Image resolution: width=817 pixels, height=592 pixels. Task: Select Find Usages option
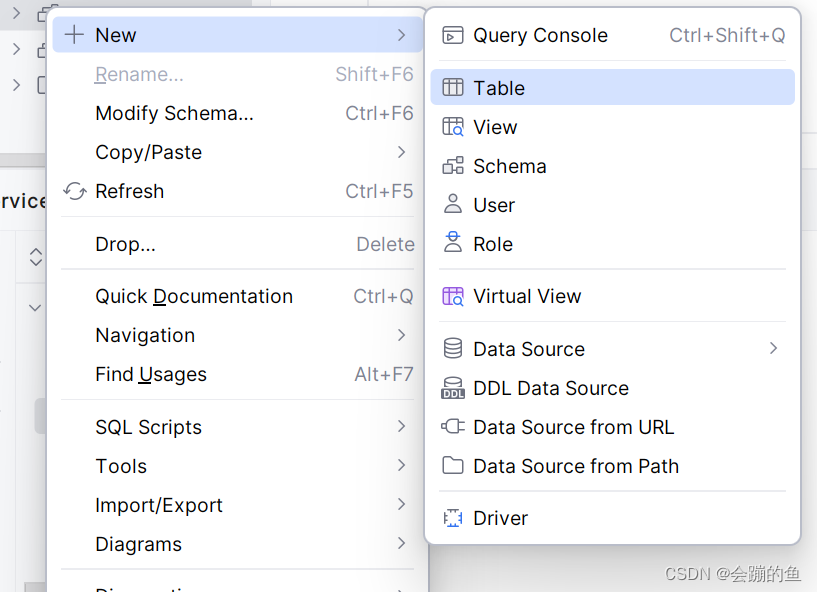click(151, 374)
